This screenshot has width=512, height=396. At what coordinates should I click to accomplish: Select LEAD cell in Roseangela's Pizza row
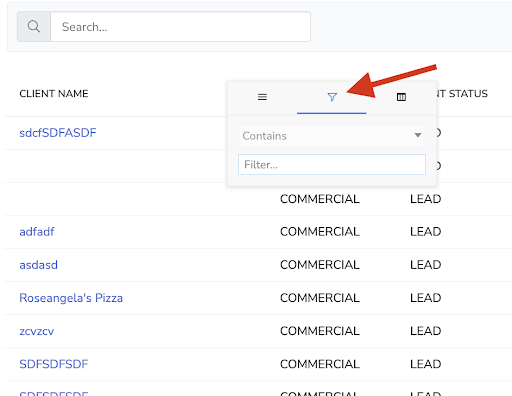click(x=426, y=298)
